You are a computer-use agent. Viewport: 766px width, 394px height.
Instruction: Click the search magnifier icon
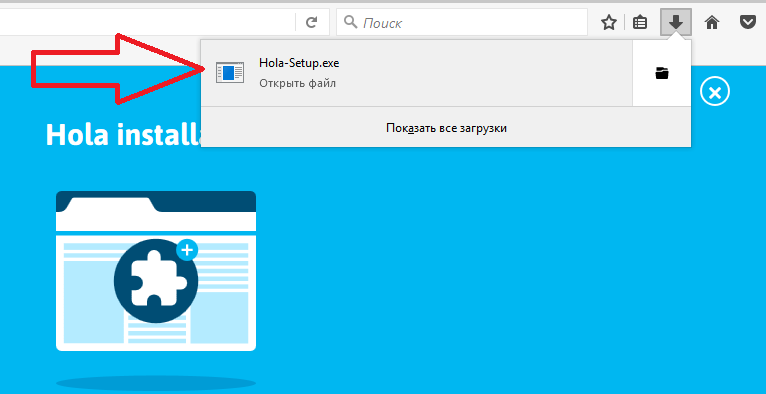point(351,22)
